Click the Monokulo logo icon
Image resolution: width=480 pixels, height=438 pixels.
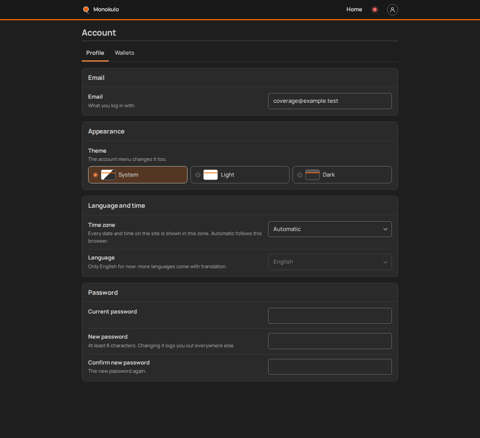pos(86,9)
